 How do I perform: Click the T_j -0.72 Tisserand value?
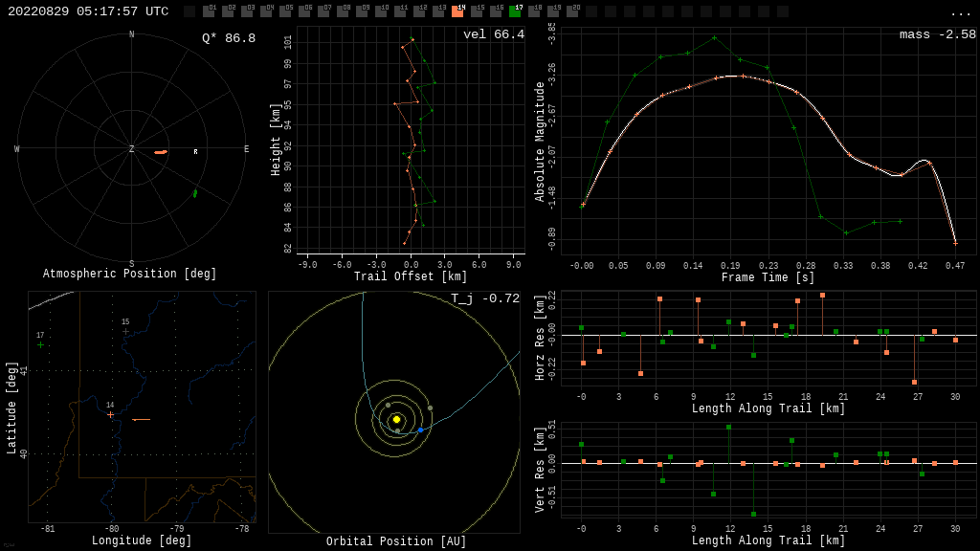point(485,298)
